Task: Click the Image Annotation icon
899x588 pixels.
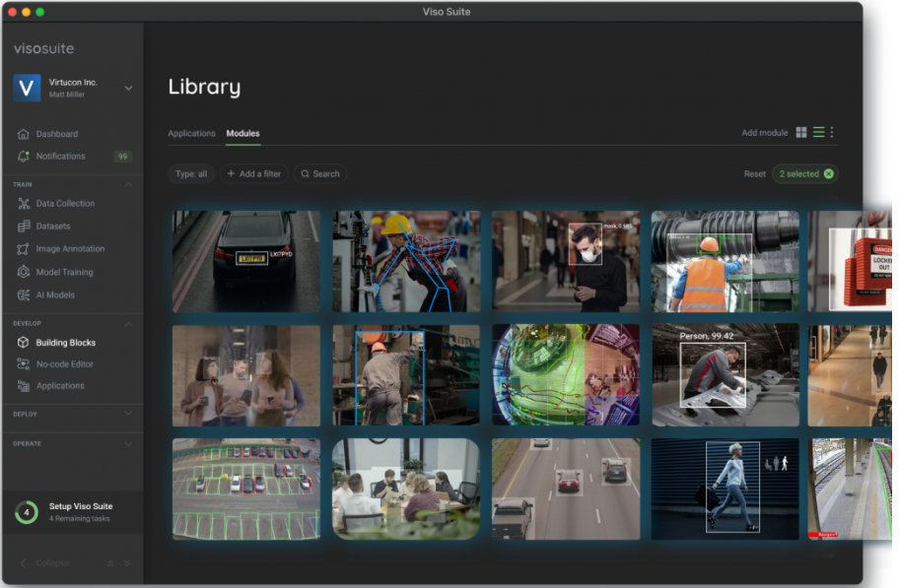Action: (x=23, y=249)
